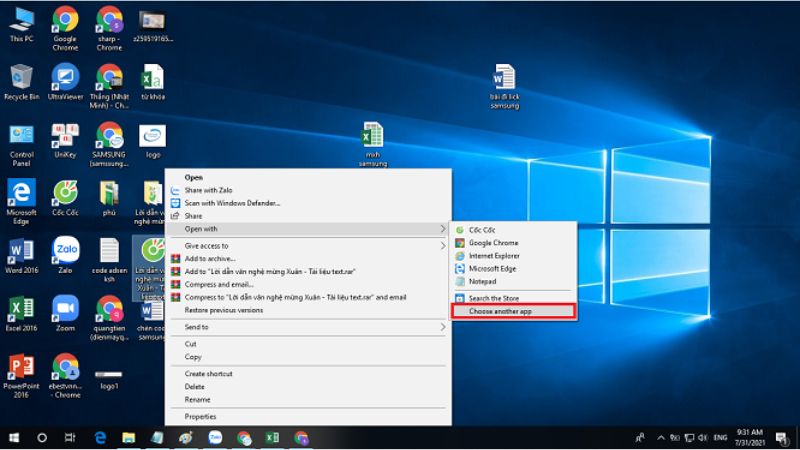Click 'Scan with Windows Defender...' entry
The height and width of the screenshot is (450, 800).
point(232,203)
